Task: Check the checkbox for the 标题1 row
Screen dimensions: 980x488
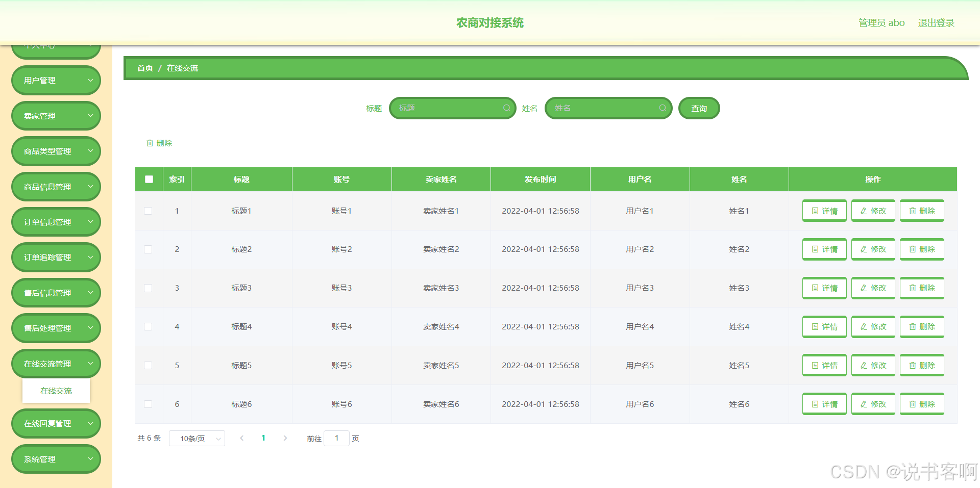Action: pyautogui.click(x=148, y=211)
